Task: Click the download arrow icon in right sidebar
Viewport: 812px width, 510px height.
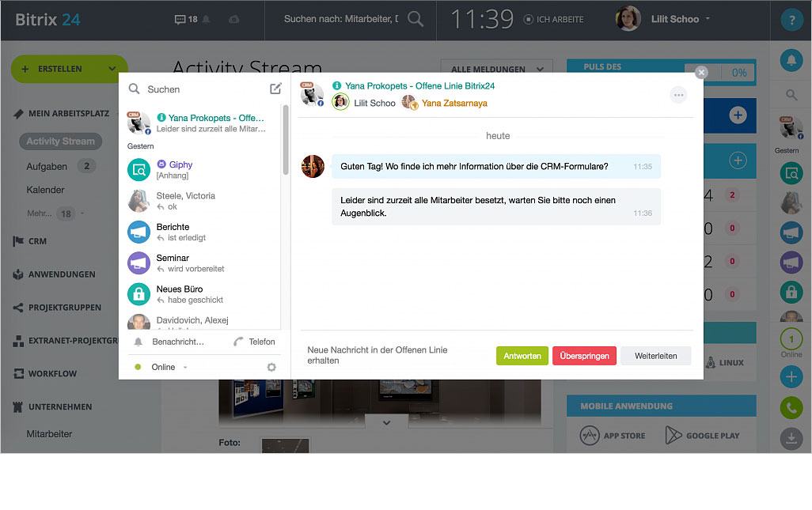Action: 791,439
